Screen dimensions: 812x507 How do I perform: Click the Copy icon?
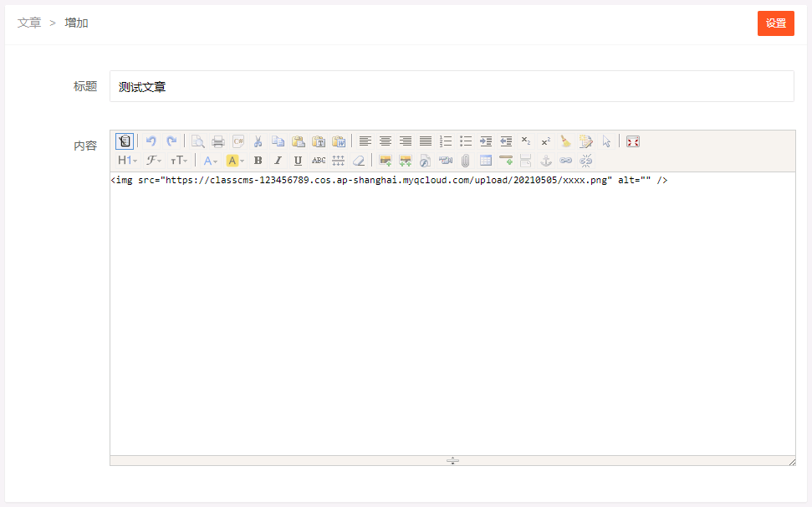[x=278, y=141]
